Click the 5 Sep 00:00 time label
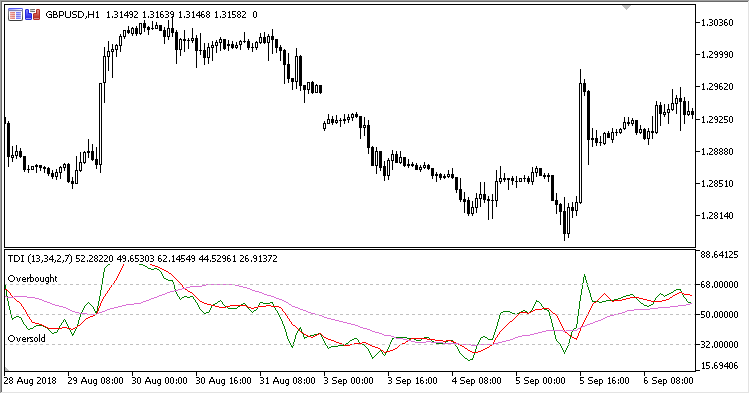The image size is (750, 394). coord(541,381)
